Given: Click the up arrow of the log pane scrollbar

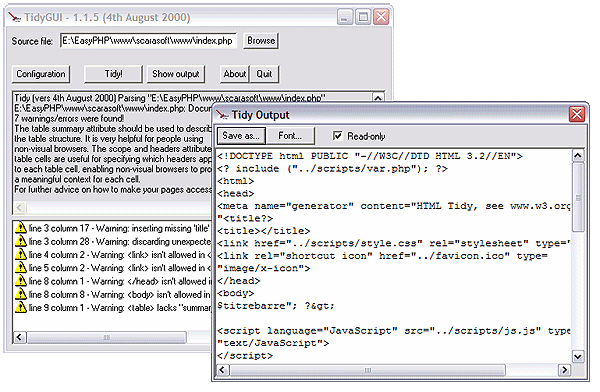Looking at the screenshot, I should (378, 97).
